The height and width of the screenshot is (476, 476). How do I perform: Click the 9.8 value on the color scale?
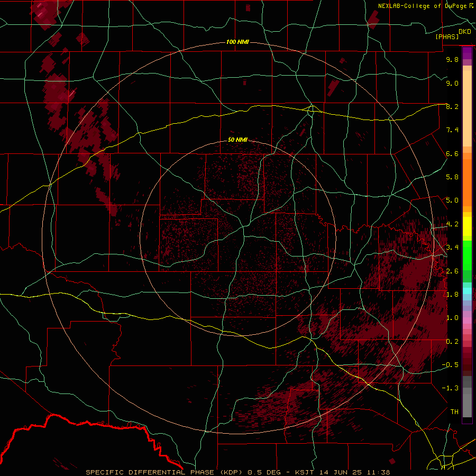pyautogui.click(x=452, y=59)
